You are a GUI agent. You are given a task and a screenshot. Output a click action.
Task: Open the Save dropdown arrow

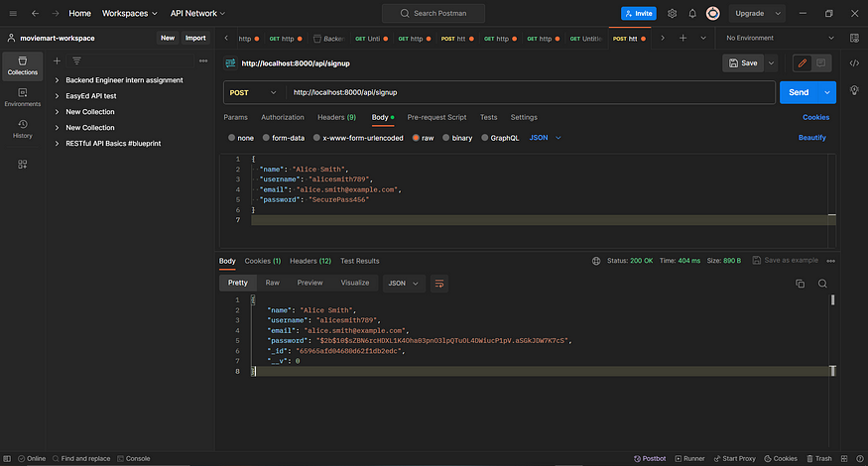click(x=771, y=63)
